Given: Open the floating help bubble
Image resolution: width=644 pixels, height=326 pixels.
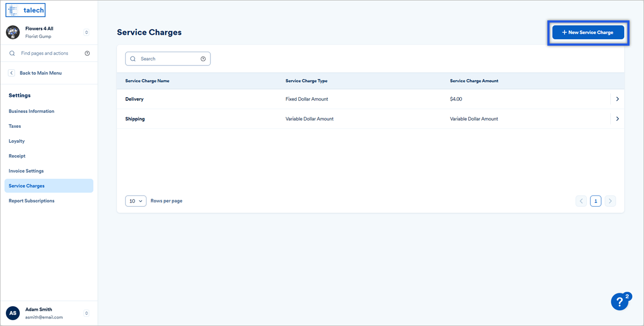Looking at the screenshot, I should [x=620, y=301].
